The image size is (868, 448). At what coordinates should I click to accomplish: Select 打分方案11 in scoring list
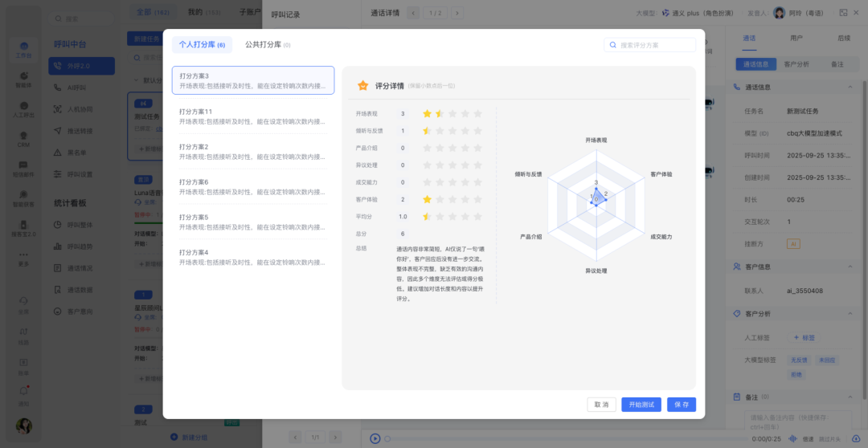click(252, 116)
